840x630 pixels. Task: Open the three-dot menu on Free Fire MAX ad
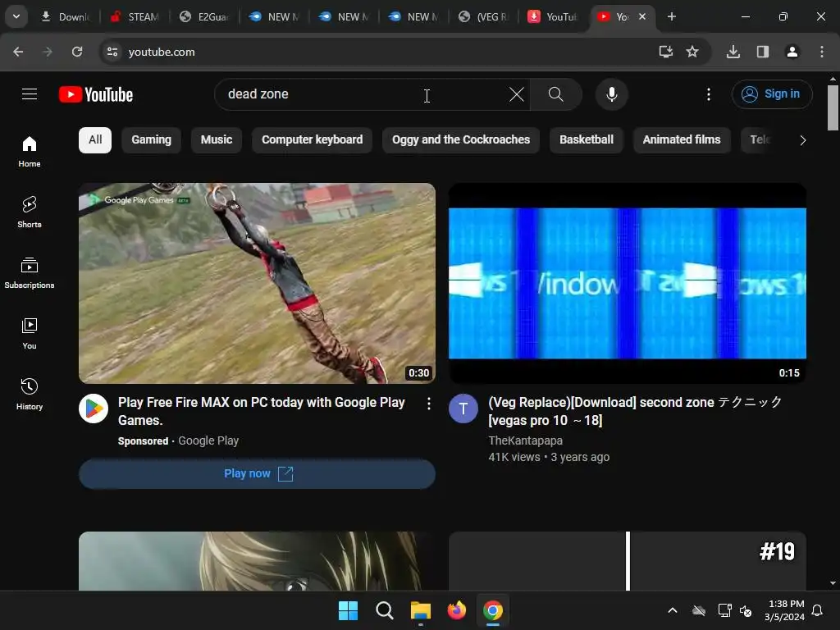428,404
